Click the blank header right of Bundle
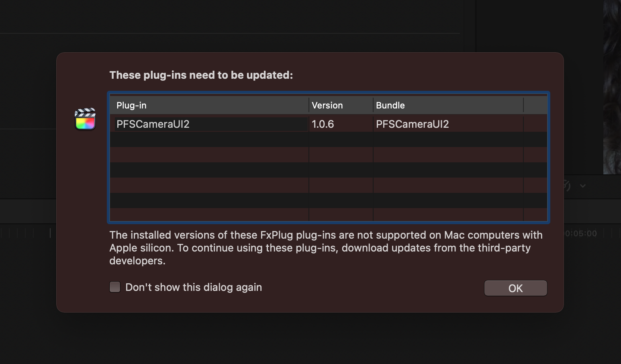621x364 pixels. tap(535, 105)
